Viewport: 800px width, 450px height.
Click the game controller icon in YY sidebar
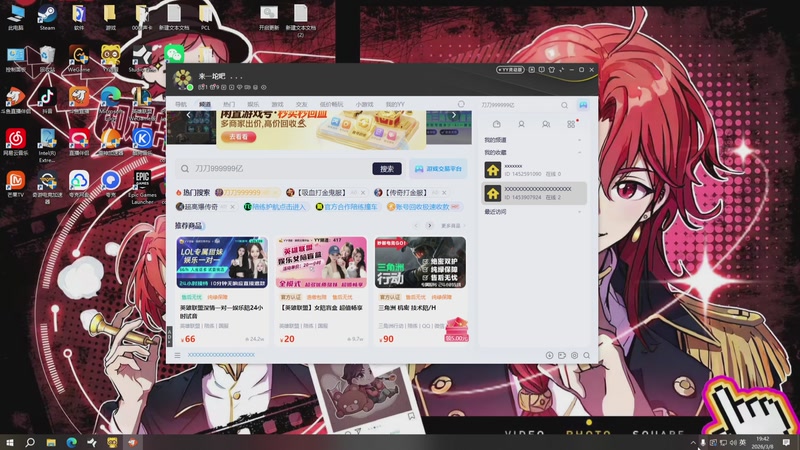pos(583,105)
